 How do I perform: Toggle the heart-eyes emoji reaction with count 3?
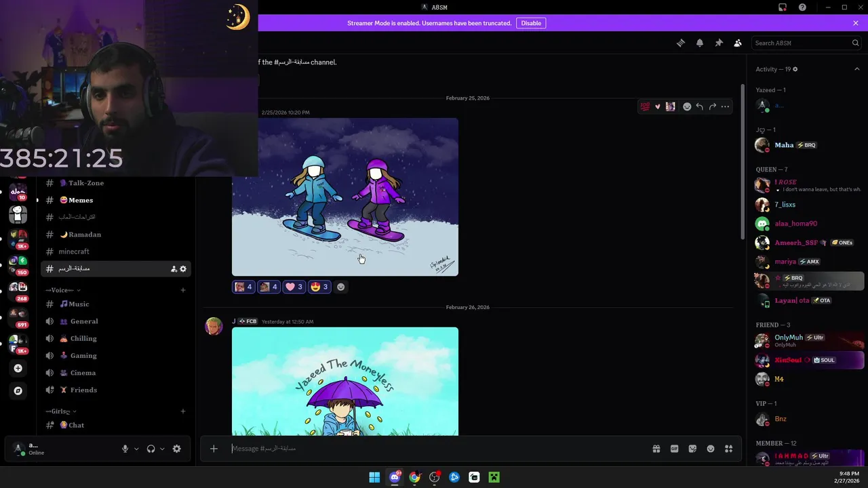[319, 287]
